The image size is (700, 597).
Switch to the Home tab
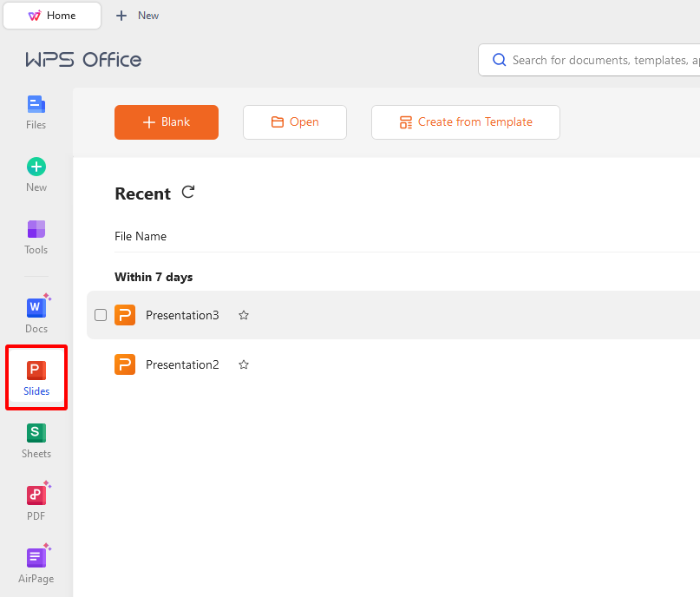point(52,16)
